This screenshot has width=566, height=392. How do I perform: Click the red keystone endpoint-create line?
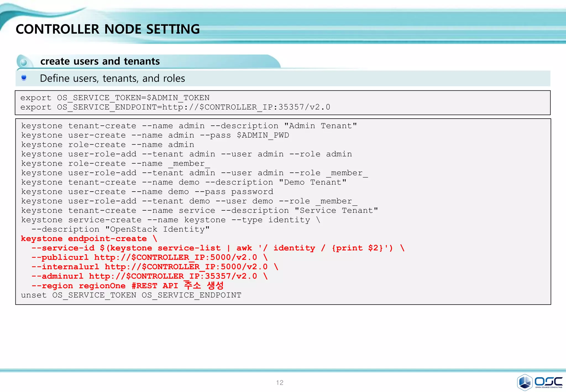point(89,239)
